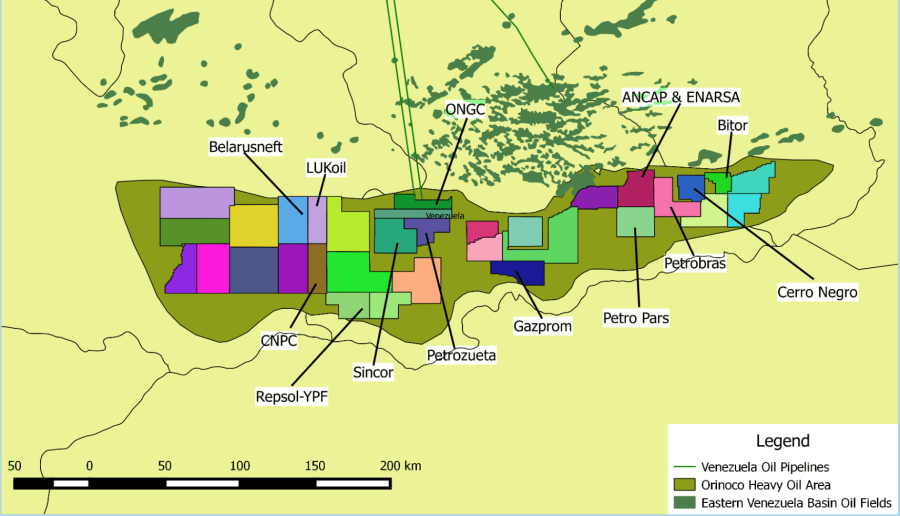Select the Sincor label
This screenshot has width=900, height=516.
click(x=373, y=372)
